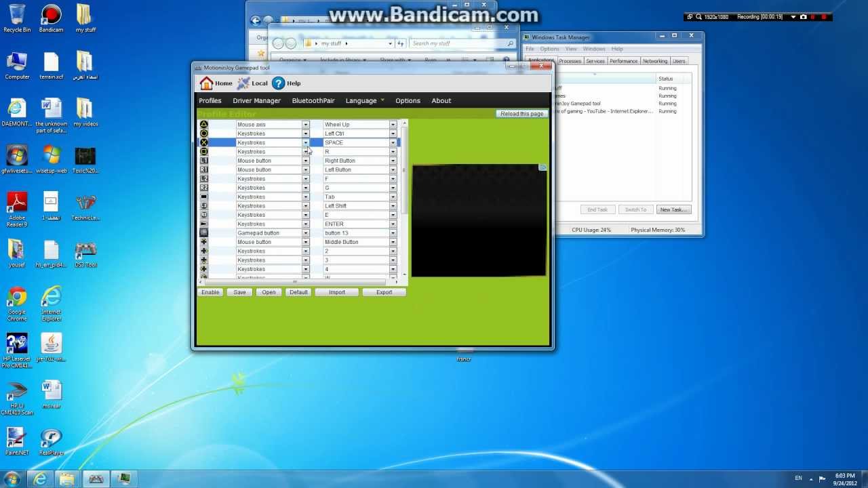Screen dimensions: 868x488
Task: Click New Task... in Task Manager
Action: (x=673, y=209)
